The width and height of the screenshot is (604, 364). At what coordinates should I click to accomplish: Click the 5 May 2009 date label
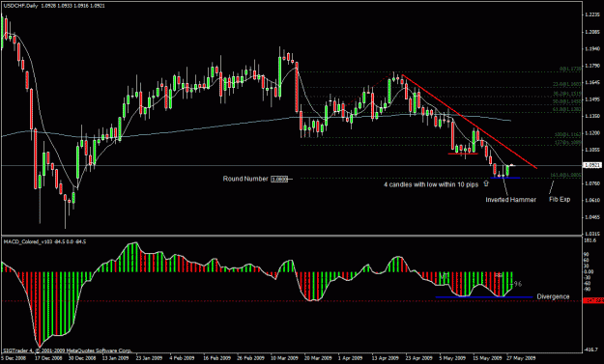pyautogui.click(x=452, y=358)
